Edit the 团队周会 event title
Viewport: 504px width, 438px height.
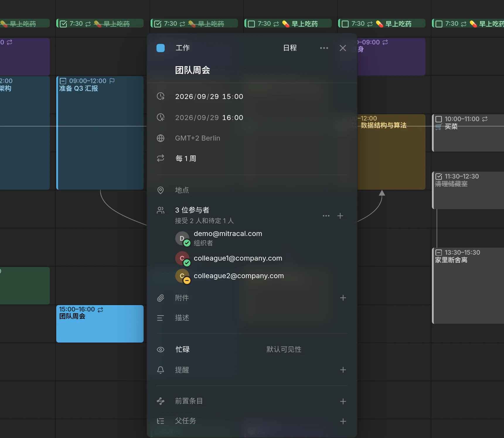point(193,70)
